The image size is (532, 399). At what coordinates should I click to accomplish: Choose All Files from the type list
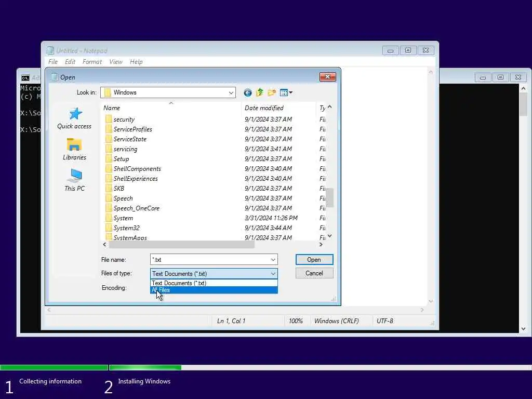214,290
